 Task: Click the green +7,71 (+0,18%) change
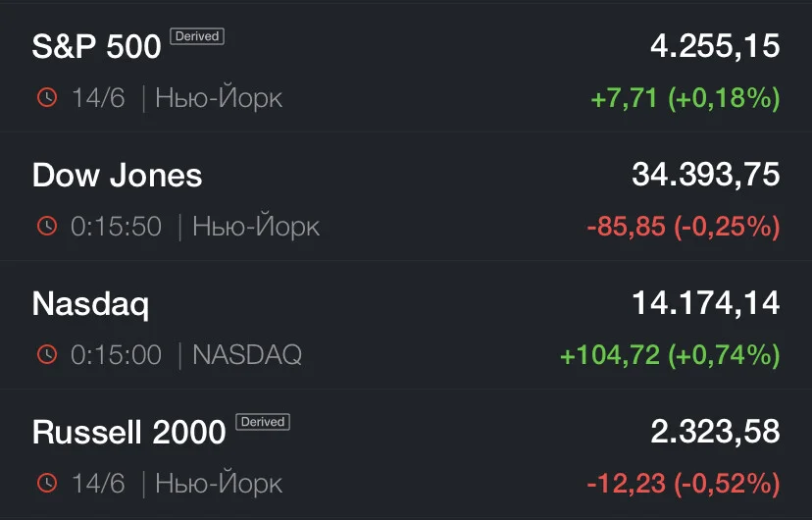(685, 98)
